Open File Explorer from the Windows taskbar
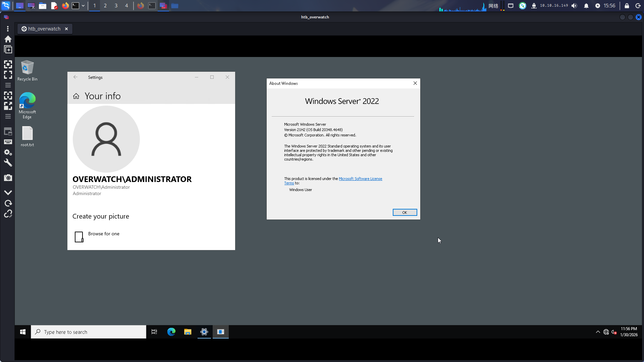 (x=187, y=332)
